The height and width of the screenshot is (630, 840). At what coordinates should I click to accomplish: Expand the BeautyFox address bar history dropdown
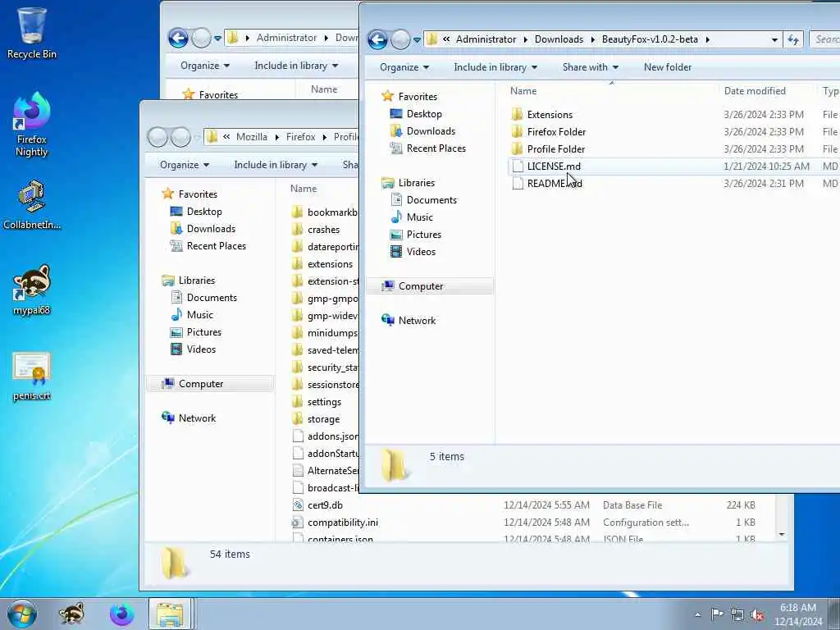774,39
